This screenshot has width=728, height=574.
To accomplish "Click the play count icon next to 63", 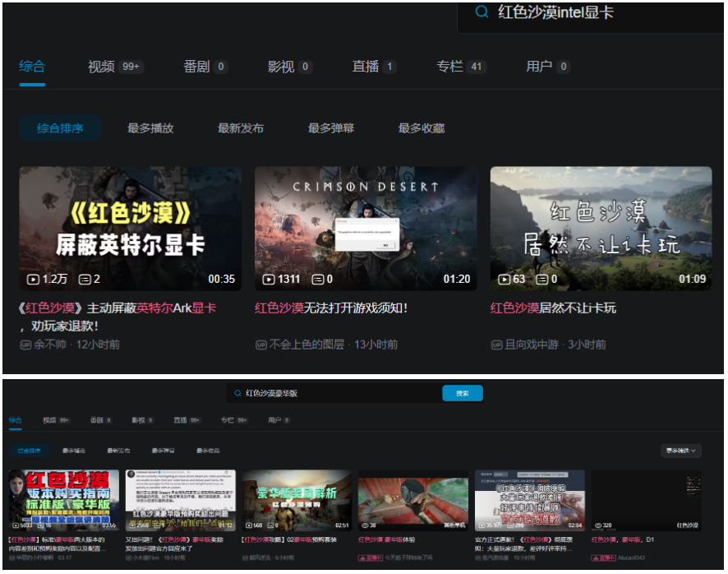I will click(x=505, y=280).
